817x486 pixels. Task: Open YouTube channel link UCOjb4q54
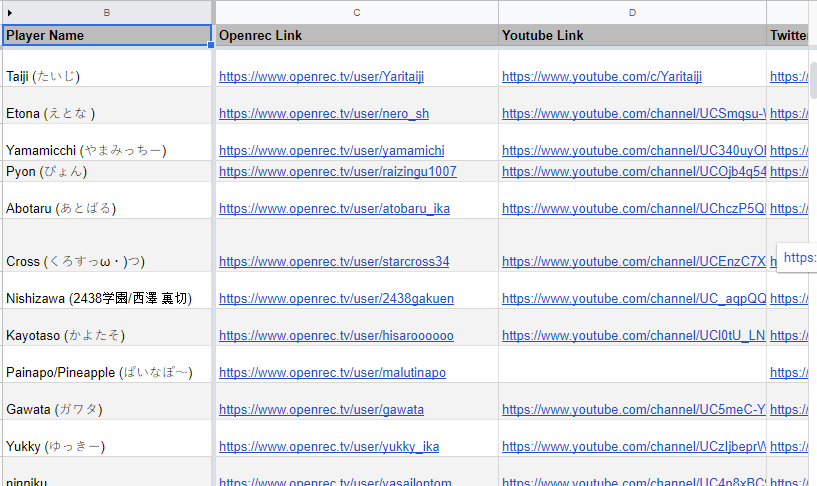[634, 171]
